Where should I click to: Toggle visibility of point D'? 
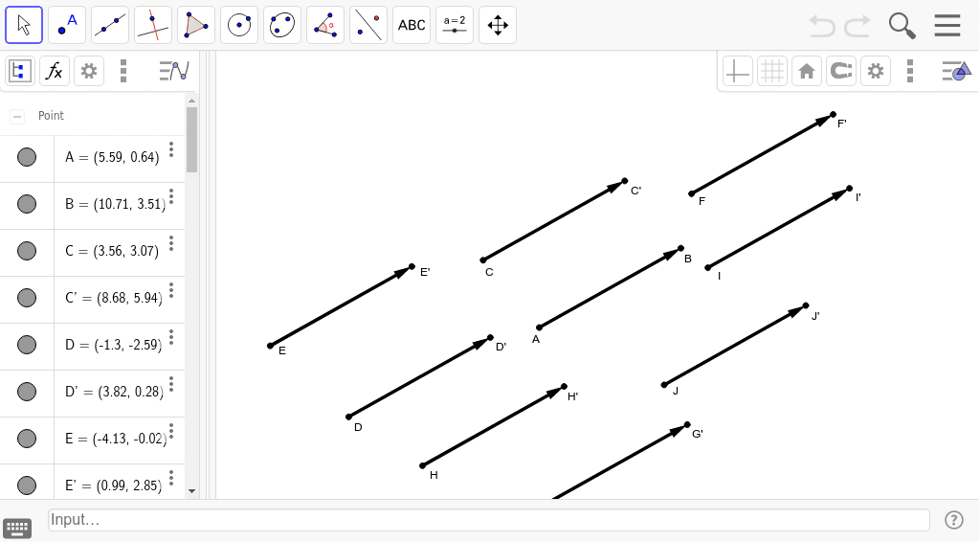26,392
